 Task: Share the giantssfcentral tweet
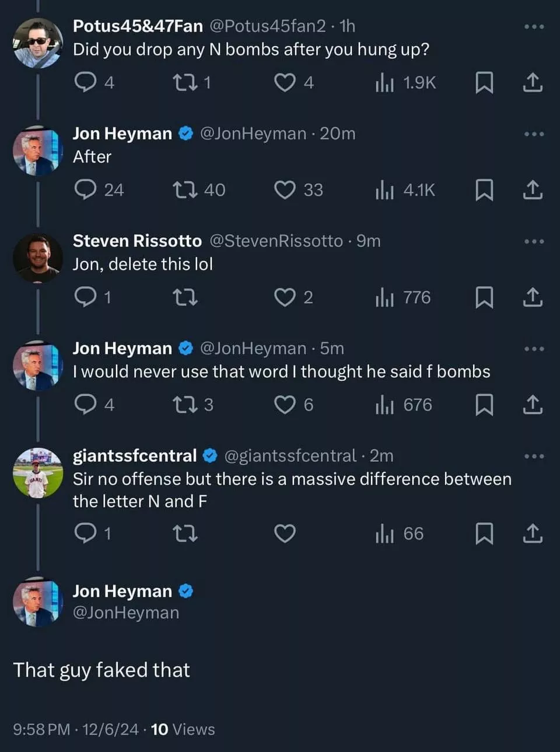point(532,534)
